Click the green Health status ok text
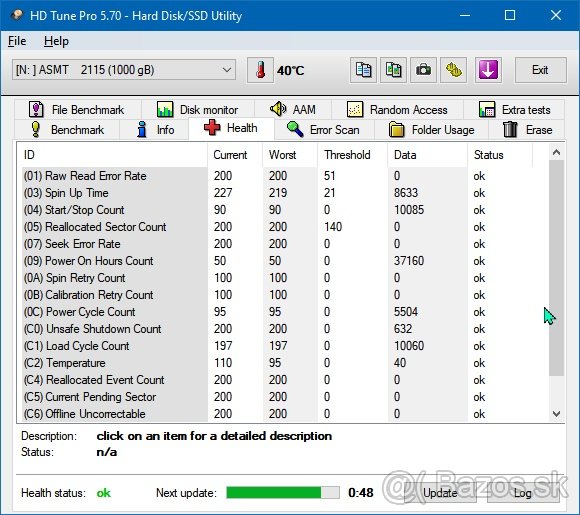 tap(104, 493)
